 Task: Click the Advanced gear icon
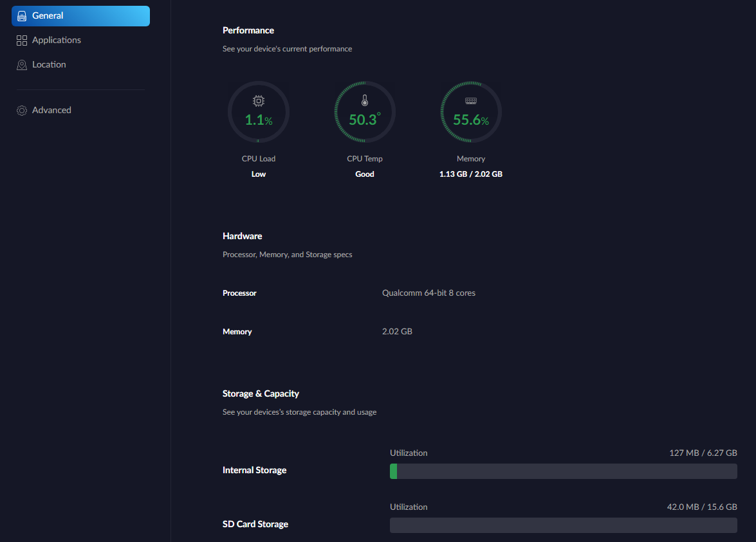coord(22,111)
